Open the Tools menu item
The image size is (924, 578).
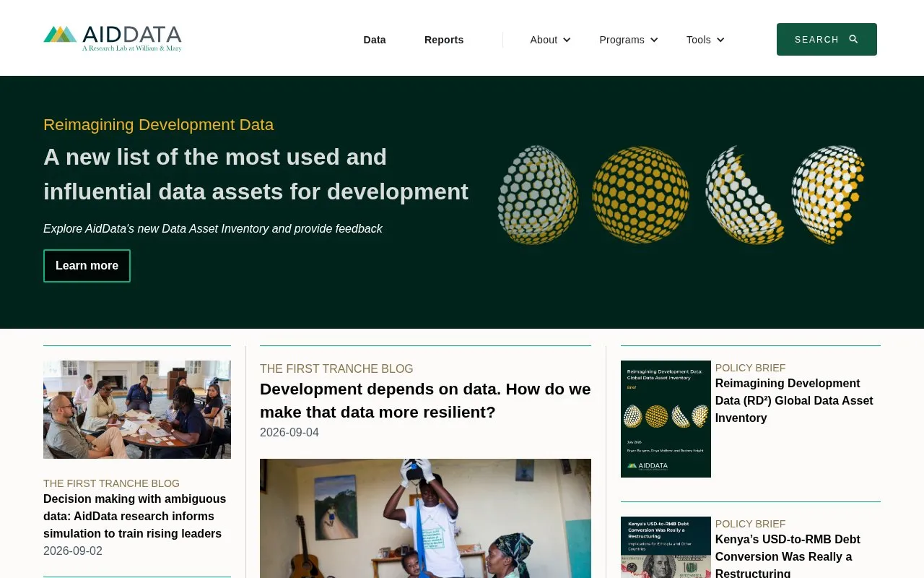pyautogui.click(x=699, y=40)
